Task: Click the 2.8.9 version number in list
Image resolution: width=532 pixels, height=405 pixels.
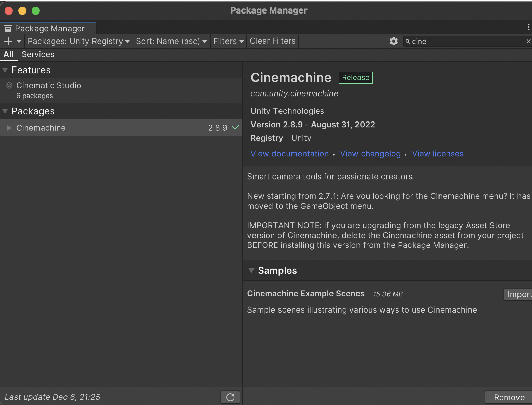Action: tap(217, 128)
